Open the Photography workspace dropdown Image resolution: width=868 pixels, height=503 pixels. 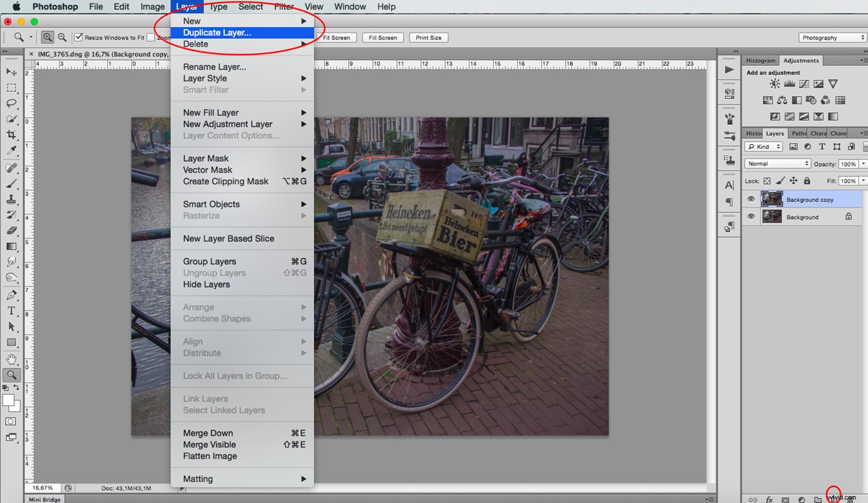pyautogui.click(x=832, y=37)
